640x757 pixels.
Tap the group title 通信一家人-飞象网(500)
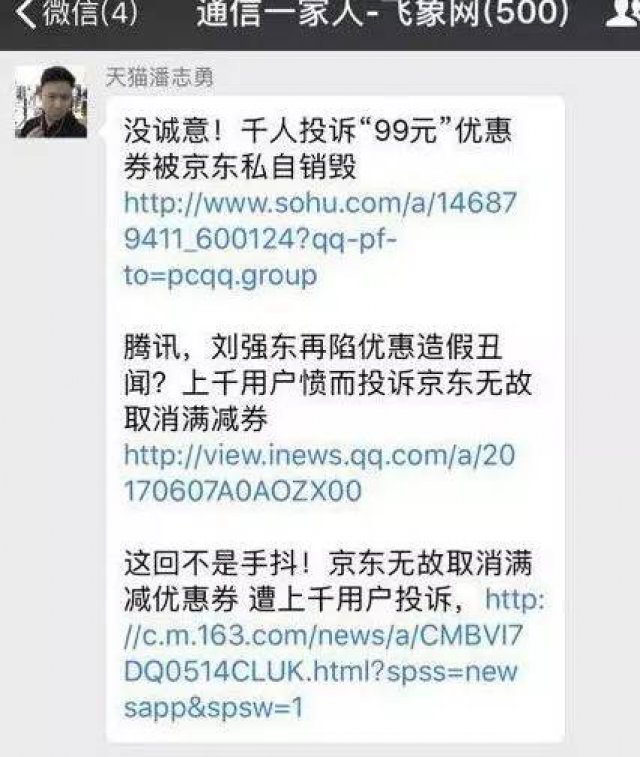click(x=383, y=14)
